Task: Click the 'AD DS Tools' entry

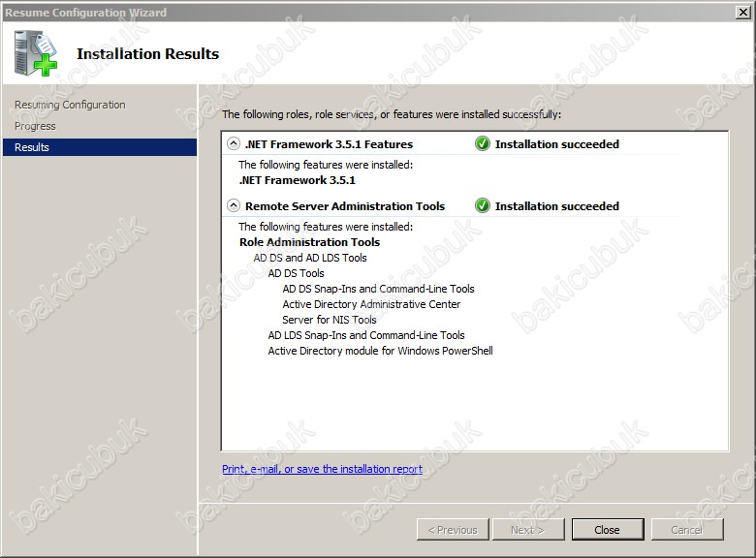Action: [296, 273]
